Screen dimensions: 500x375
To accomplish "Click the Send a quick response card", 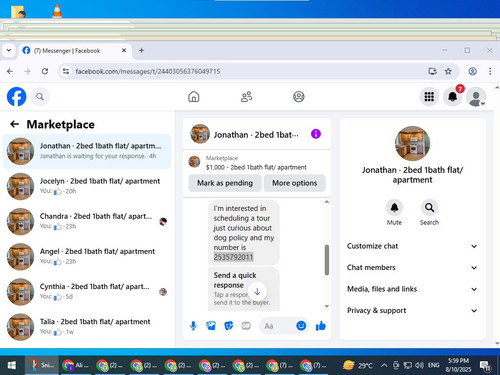I will [244, 289].
